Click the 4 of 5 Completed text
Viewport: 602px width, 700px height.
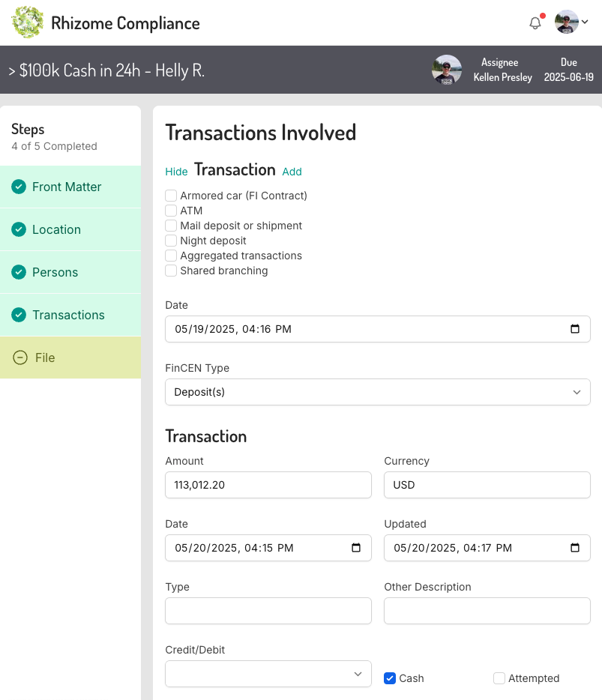54,146
